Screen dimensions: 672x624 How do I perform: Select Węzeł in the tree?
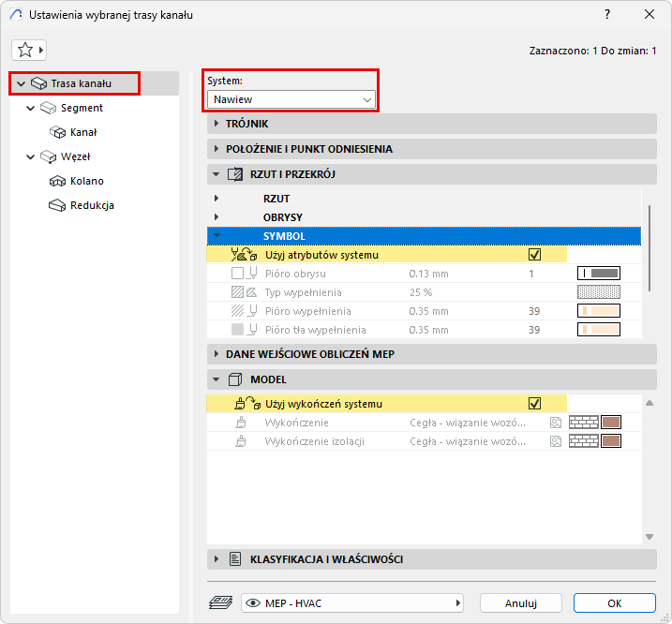pyautogui.click(x=75, y=156)
